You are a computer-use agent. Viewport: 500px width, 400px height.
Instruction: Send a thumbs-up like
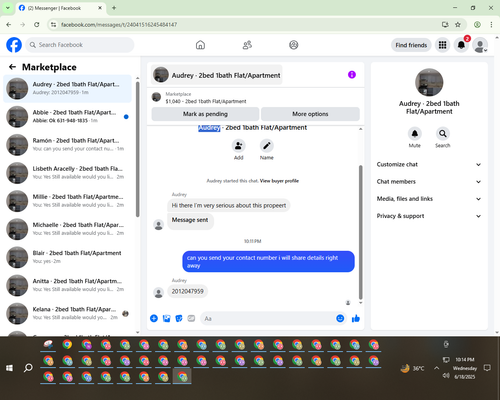356,318
